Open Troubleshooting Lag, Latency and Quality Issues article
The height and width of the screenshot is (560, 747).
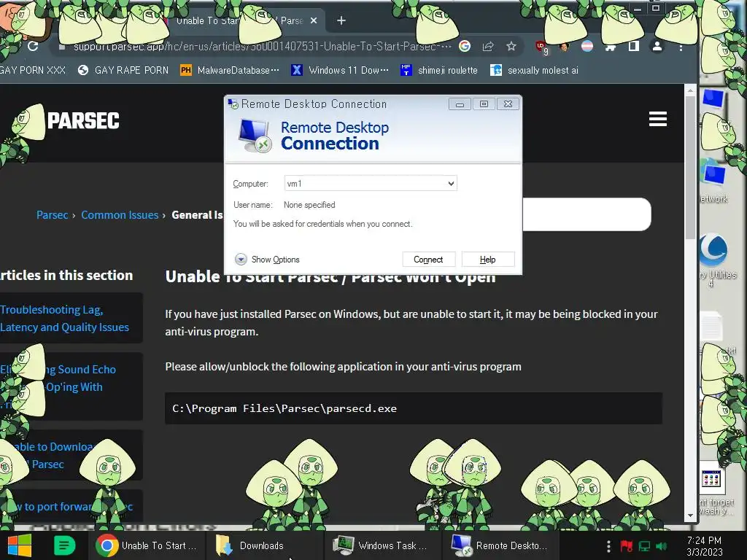[x=64, y=318]
